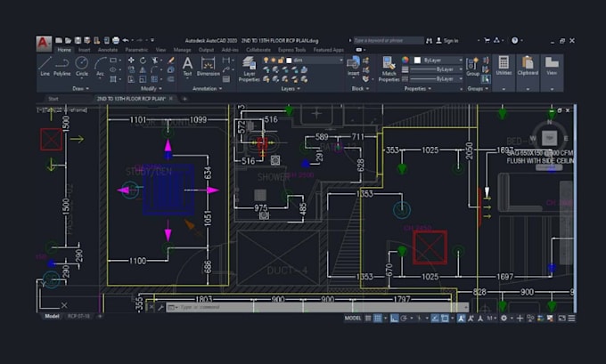The height and width of the screenshot is (364, 606).
Task: Click the Customization menu icon in status bar
Action: coord(571,318)
